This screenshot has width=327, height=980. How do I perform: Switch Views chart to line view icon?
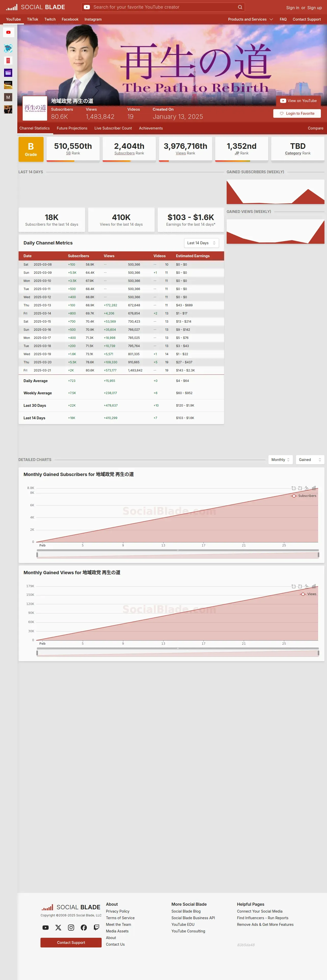pyautogui.click(x=307, y=586)
